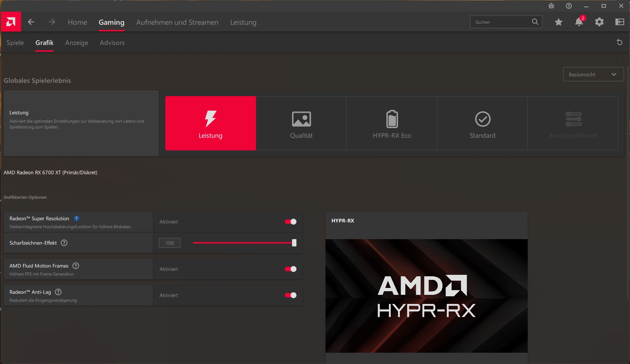Open the Basisansicht view dropdown
The image size is (630, 364).
[x=593, y=74]
